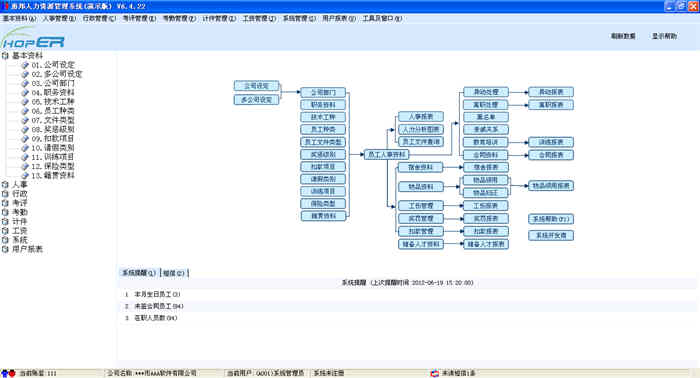Expand the 工资 tree node
700x378 pixels.
[x=5, y=231]
